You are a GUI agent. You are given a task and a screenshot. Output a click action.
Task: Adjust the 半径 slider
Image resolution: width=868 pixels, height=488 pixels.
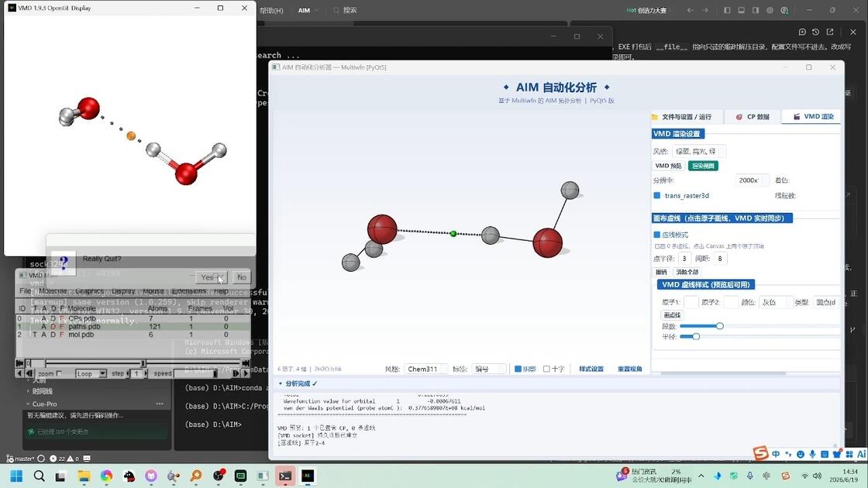(696, 336)
